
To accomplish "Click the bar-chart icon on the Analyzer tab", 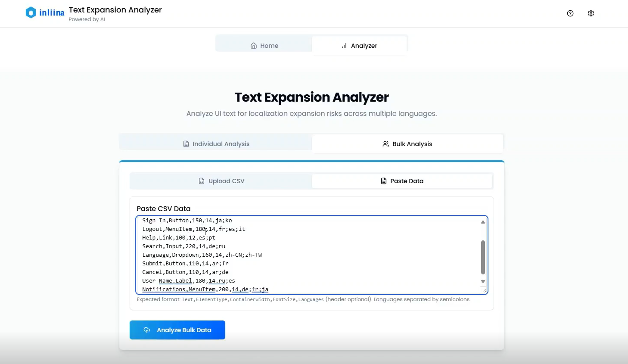I will click(344, 45).
